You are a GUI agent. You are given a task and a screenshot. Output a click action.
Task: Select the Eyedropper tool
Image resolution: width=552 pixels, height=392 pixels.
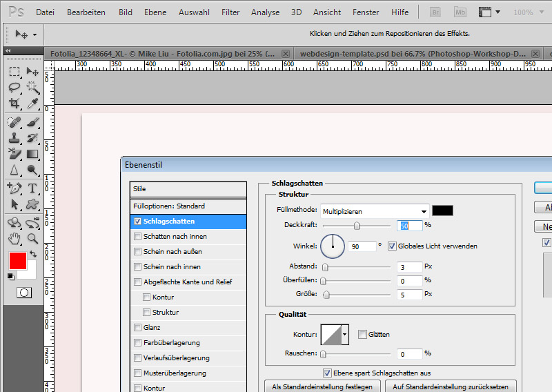coord(32,104)
